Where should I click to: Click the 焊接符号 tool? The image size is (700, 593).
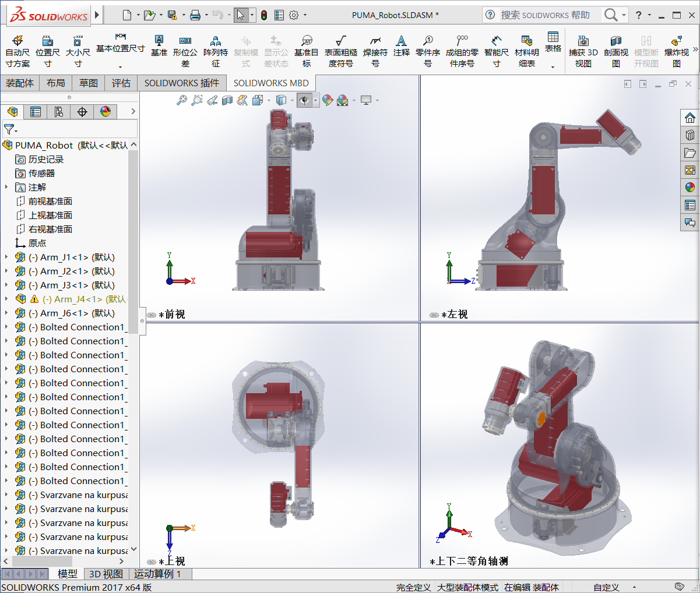pos(375,51)
